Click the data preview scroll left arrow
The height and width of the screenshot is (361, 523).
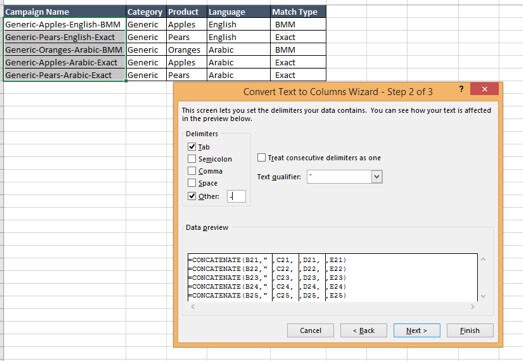pos(193,306)
